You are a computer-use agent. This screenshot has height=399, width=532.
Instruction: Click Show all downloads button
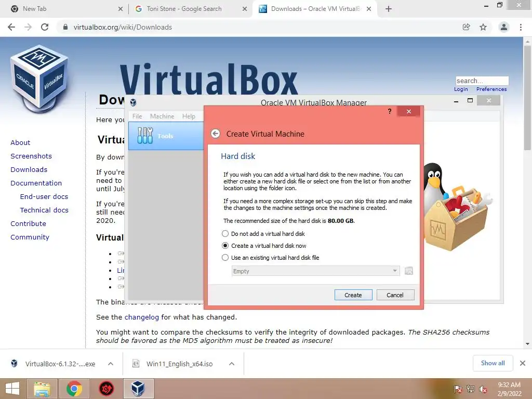click(493, 363)
